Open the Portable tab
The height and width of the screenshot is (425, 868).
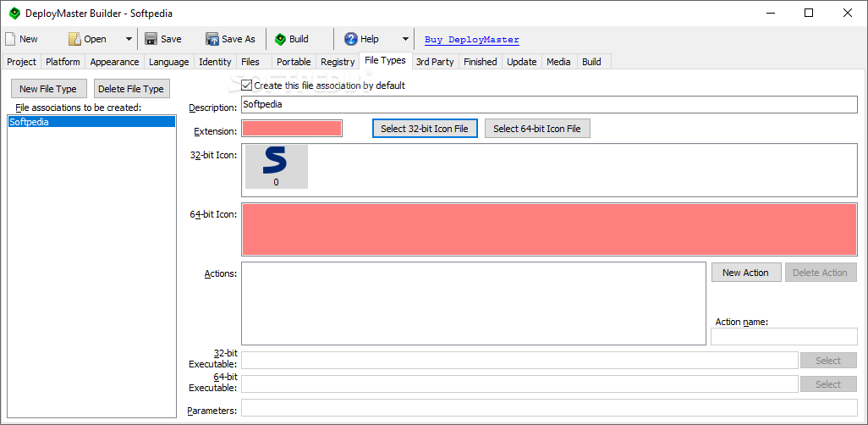[294, 62]
